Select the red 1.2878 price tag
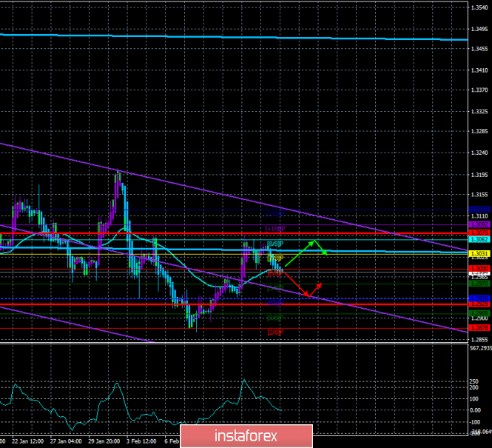The image size is (492, 448). [479, 328]
